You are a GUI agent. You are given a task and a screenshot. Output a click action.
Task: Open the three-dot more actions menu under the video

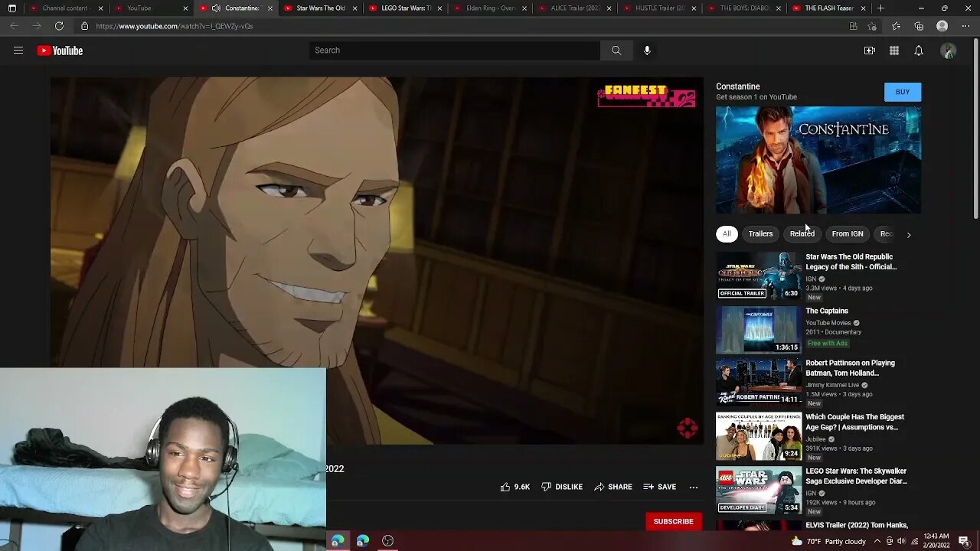pyautogui.click(x=694, y=487)
